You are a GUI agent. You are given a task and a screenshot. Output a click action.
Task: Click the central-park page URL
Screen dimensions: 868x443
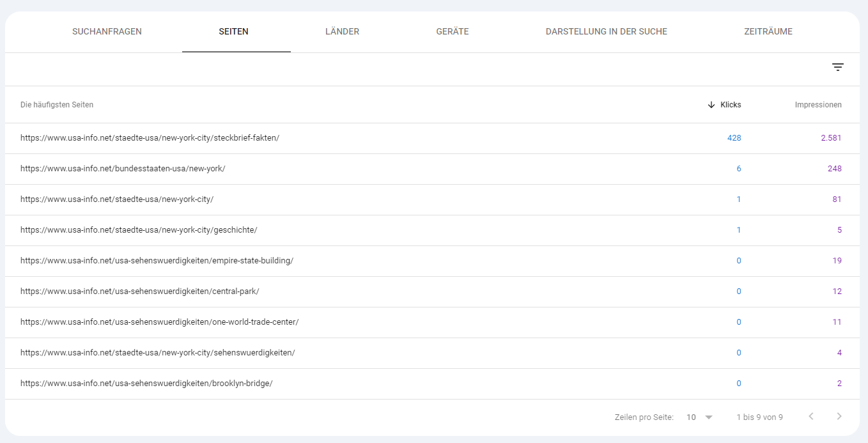tap(139, 291)
